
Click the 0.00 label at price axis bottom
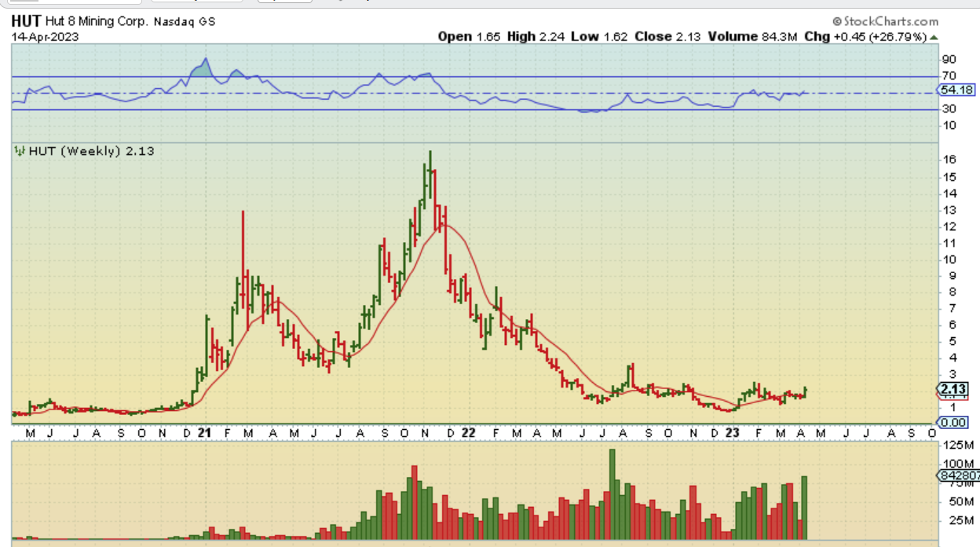tap(953, 422)
